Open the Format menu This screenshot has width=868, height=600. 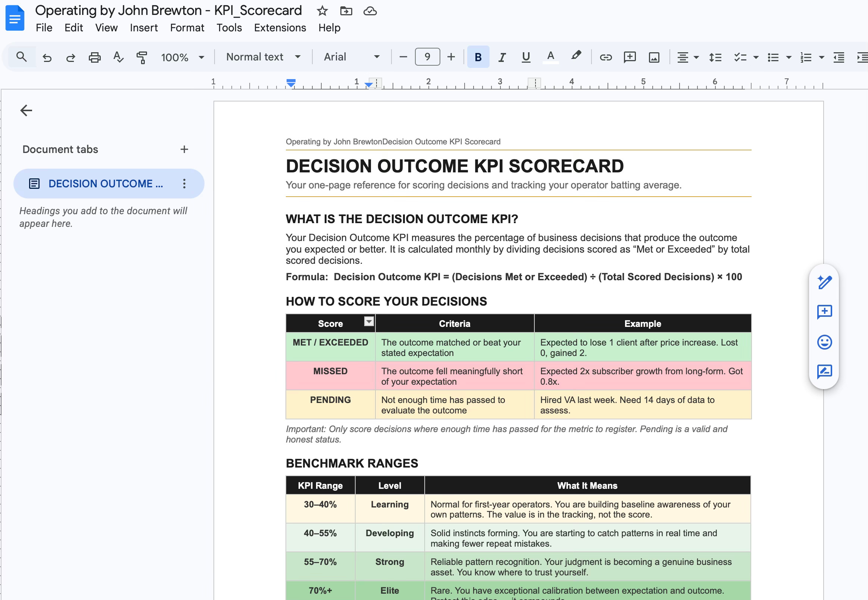pos(187,28)
